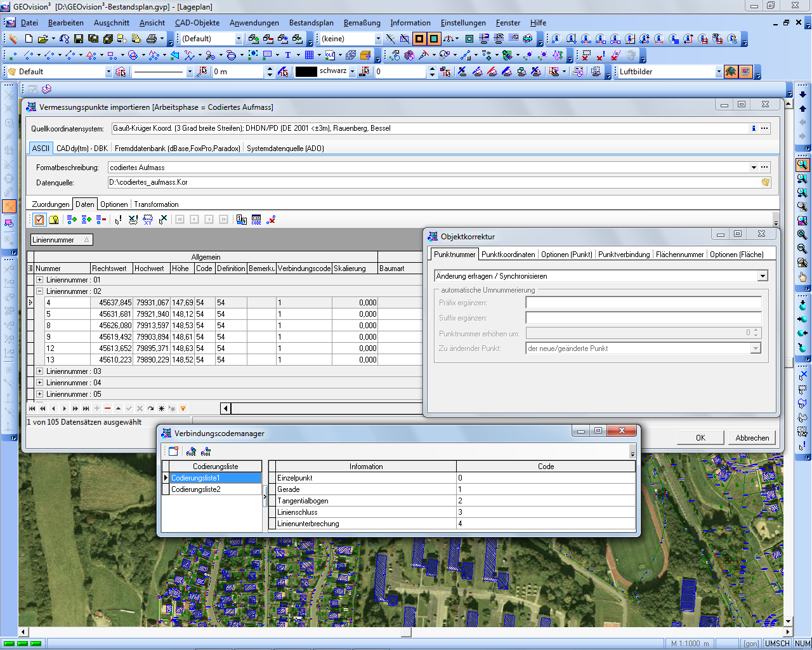812x650 pixels.
Task: Expand Liniennummer : 05 group
Action: click(39, 394)
